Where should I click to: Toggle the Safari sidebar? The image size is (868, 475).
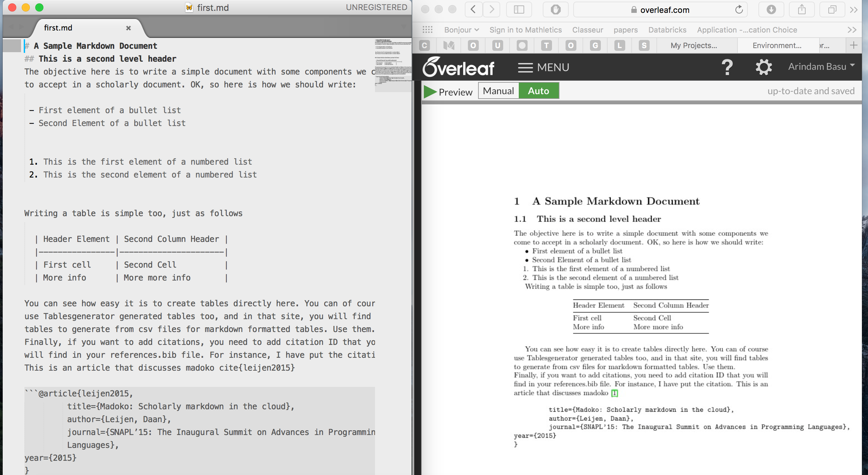tap(519, 9)
